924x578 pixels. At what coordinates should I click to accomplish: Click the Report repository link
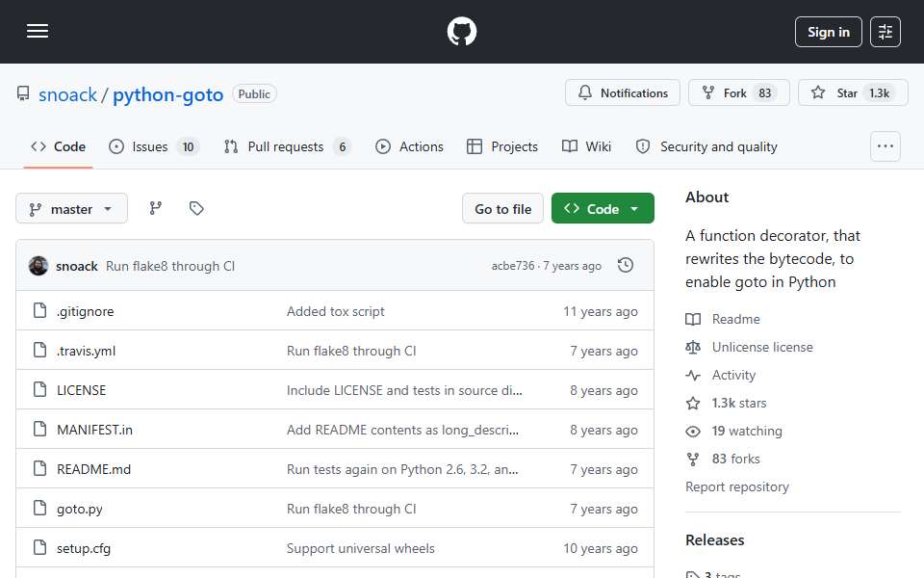[736, 487]
